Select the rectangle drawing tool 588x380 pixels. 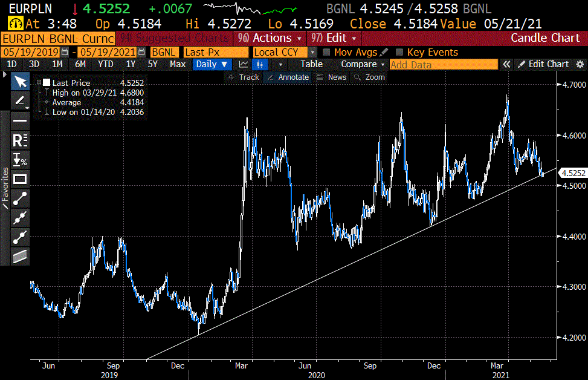pyautogui.click(x=20, y=179)
